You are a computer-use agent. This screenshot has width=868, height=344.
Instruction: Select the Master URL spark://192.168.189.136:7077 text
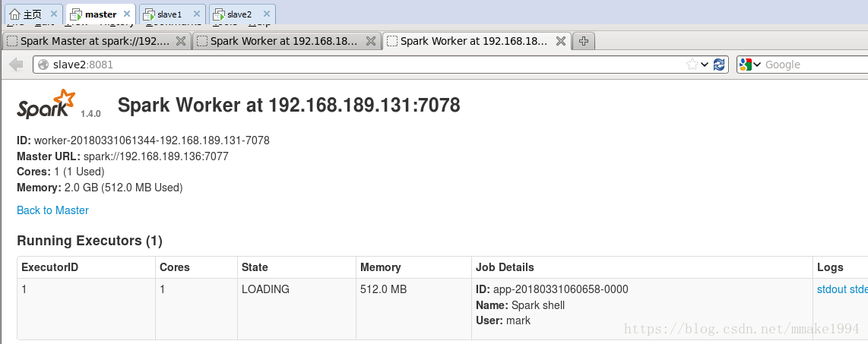tap(123, 156)
